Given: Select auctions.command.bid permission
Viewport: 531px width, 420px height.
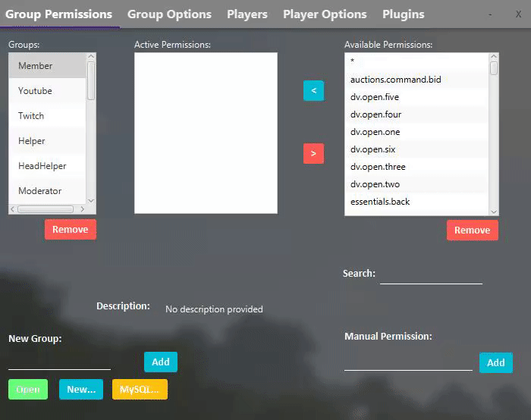Looking at the screenshot, I should point(416,80).
